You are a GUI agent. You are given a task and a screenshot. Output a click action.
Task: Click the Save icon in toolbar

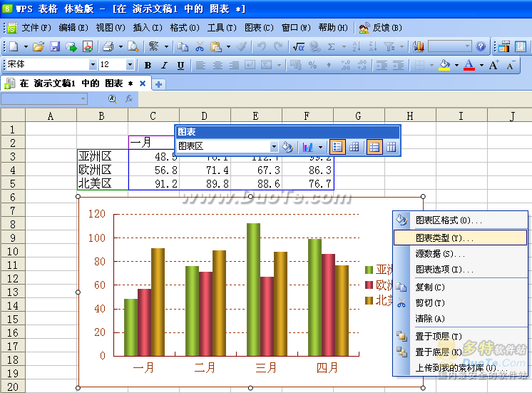tap(56, 46)
